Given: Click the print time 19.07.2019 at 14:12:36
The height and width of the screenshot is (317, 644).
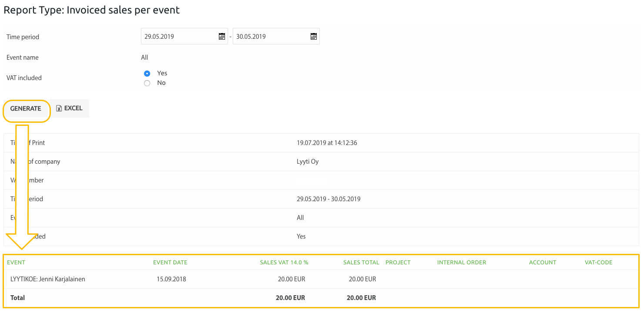Looking at the screenshot, I should 327,143.
